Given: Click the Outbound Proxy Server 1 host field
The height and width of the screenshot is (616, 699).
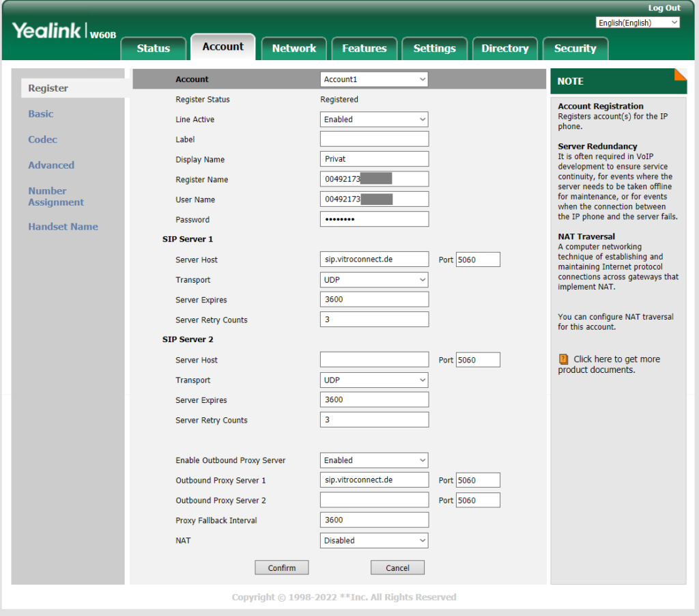Looking at the screenshot, I should click(x=374, y=480).
